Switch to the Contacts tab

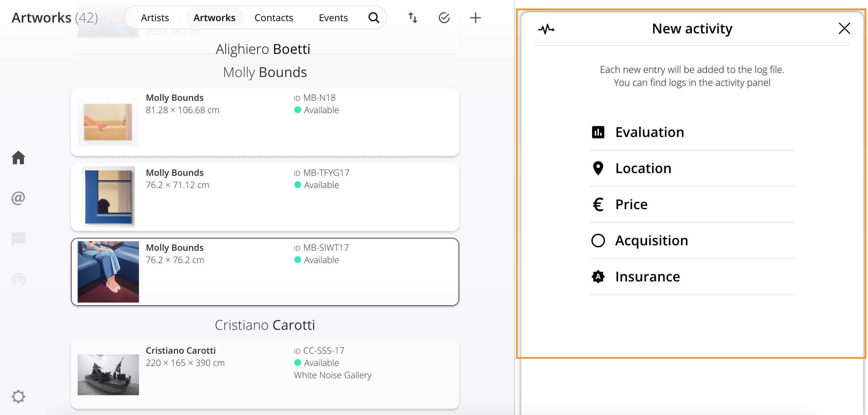(274, 18)
